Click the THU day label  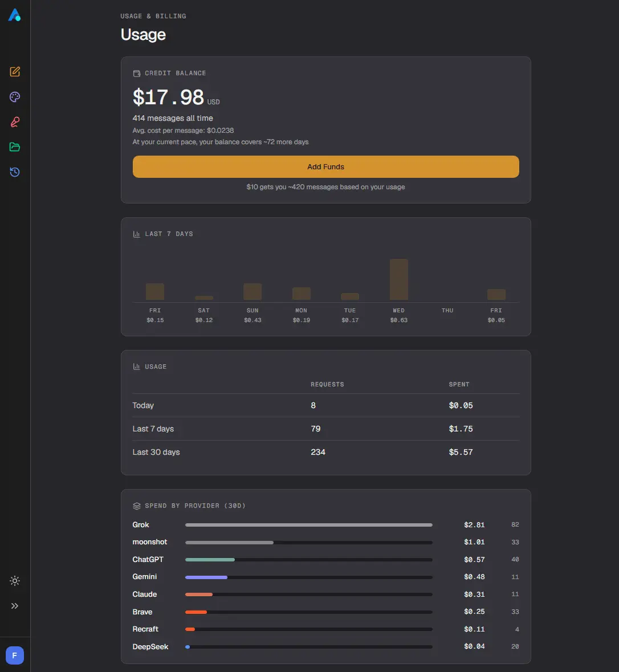coord(447,310)
